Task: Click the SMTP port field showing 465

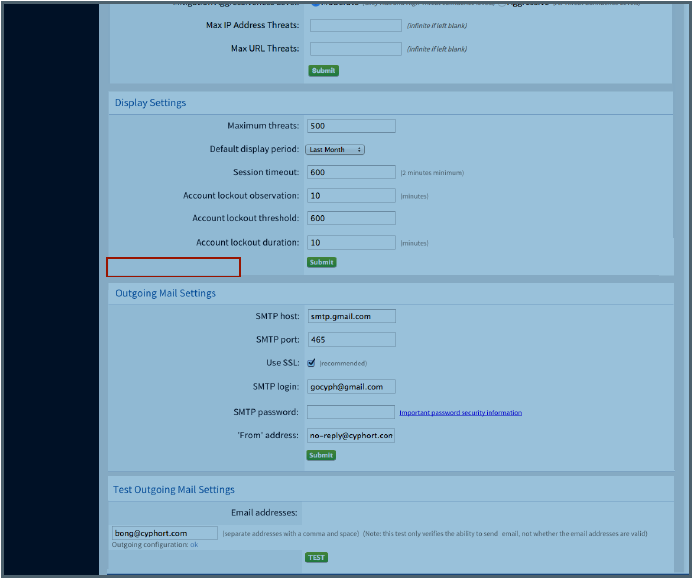Action: pyautogui.click(x=351, y=339)
